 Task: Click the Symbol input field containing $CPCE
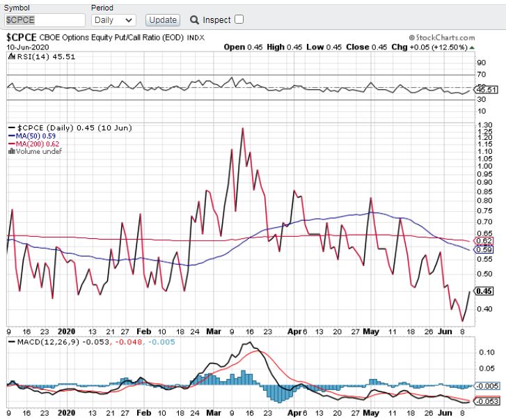pos(45,20)
